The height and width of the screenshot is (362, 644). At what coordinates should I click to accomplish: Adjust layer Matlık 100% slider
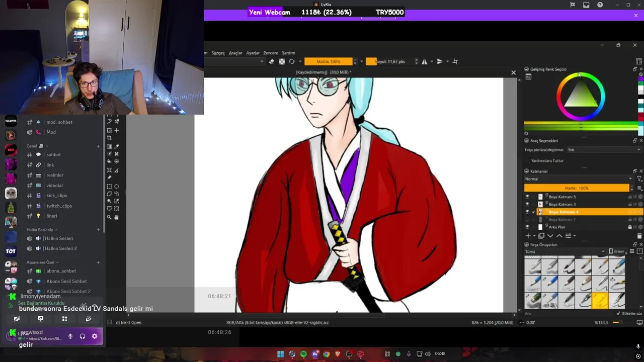[x=577, y=188]
